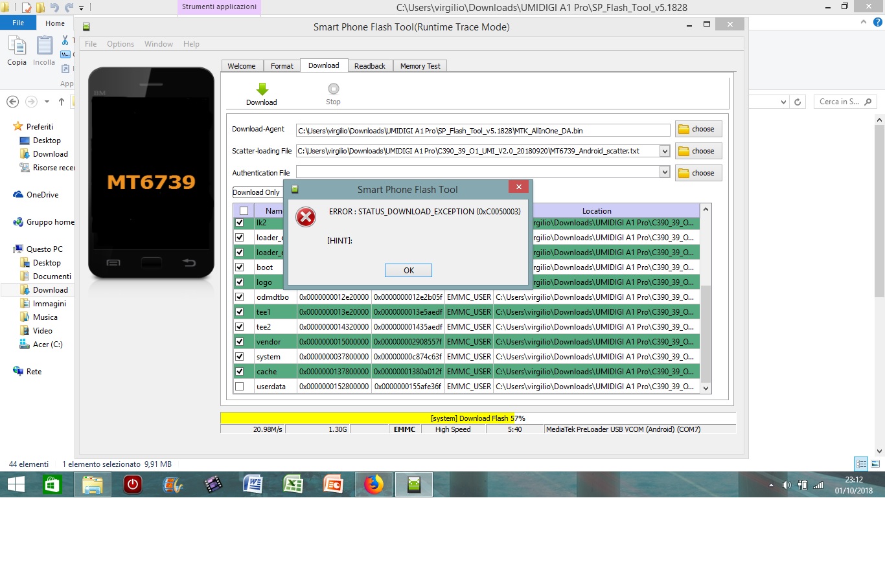Switch to the Memory Test tab

tap(420, 66)
